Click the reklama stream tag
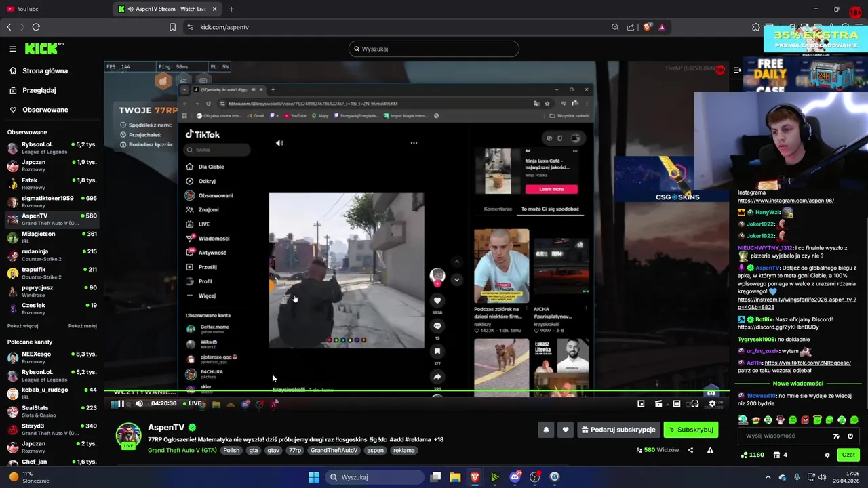Viewport: 868px width, 488px height. pyautogui.click(x=403, y=450)
